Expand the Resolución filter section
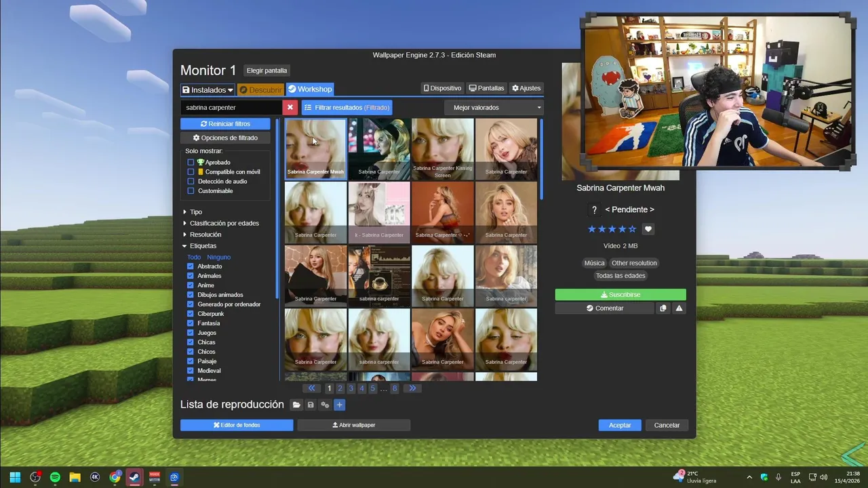This screenshot has height=488, width=868. click(x=201, y=235)
